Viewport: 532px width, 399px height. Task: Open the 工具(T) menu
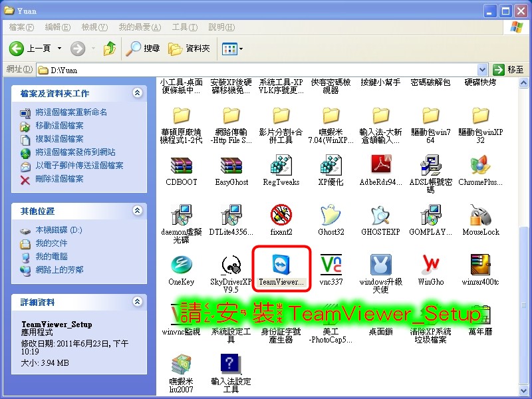(185, 27)
